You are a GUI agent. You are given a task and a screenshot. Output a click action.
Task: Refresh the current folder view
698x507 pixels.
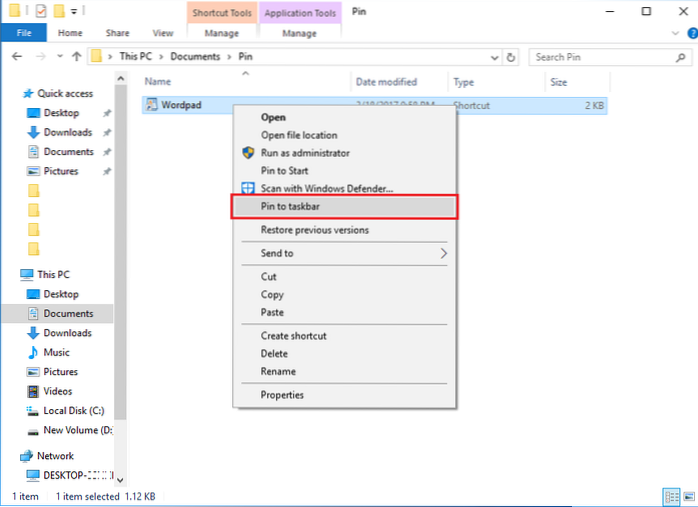click(511, 58)
